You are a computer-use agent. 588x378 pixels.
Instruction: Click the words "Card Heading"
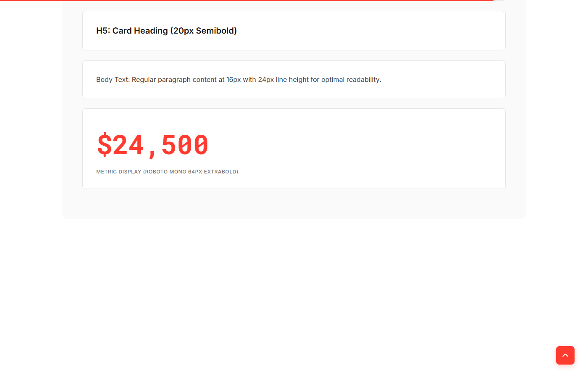(x=140, y=31)
